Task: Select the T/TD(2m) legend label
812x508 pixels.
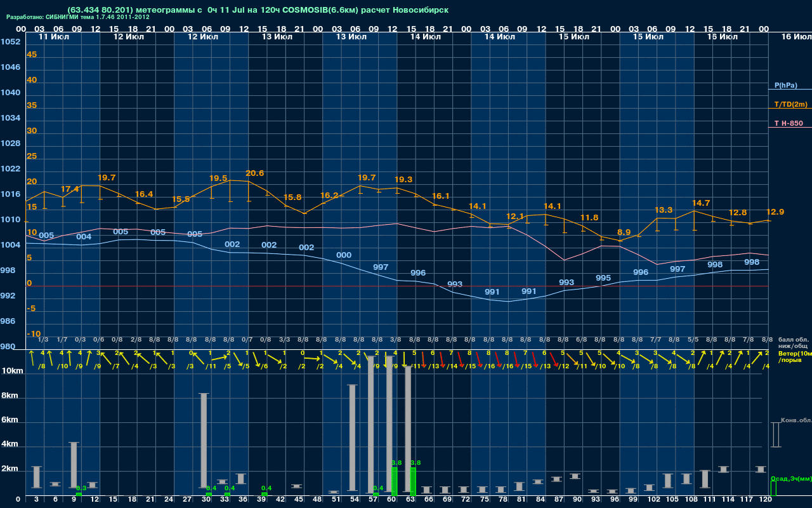Action: point(791,104)
